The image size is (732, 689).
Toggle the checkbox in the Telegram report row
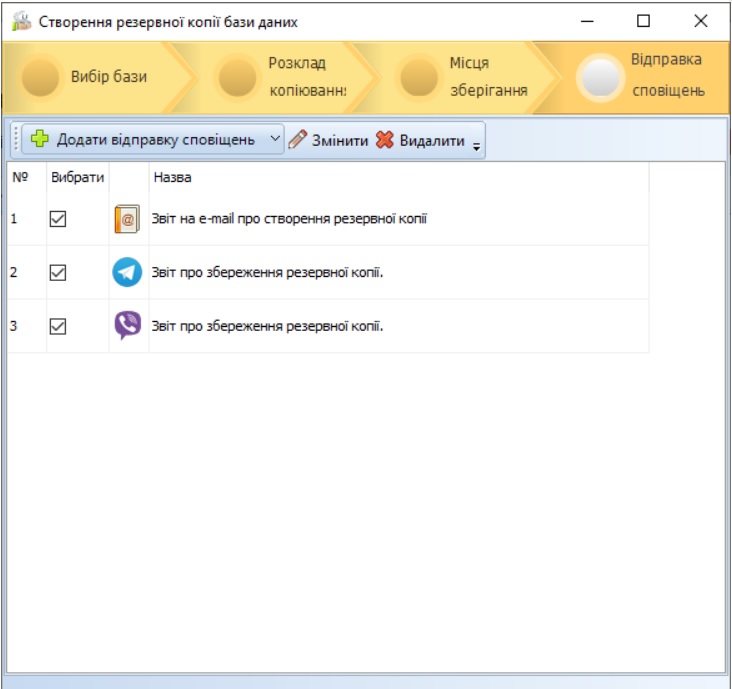point(58,272)
